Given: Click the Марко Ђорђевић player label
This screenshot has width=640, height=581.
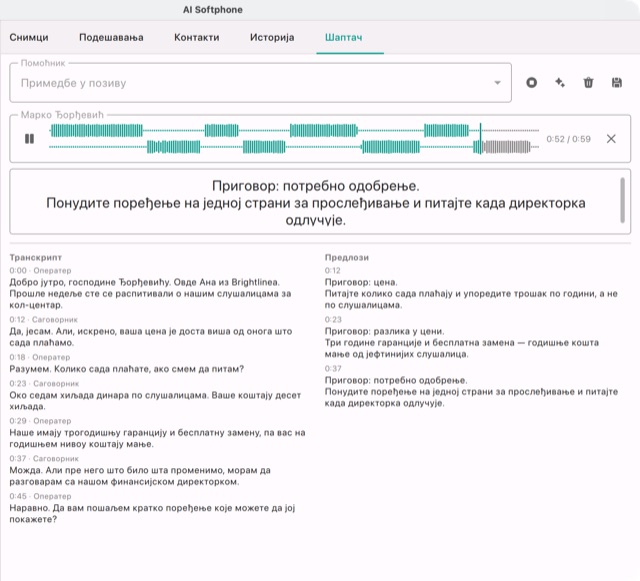Looking at the screenshot, I should point(62,115).
